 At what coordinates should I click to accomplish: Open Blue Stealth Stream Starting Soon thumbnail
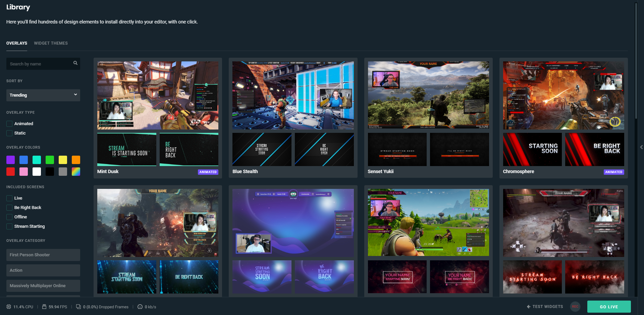pyautogui.click(x=262, y=150)
